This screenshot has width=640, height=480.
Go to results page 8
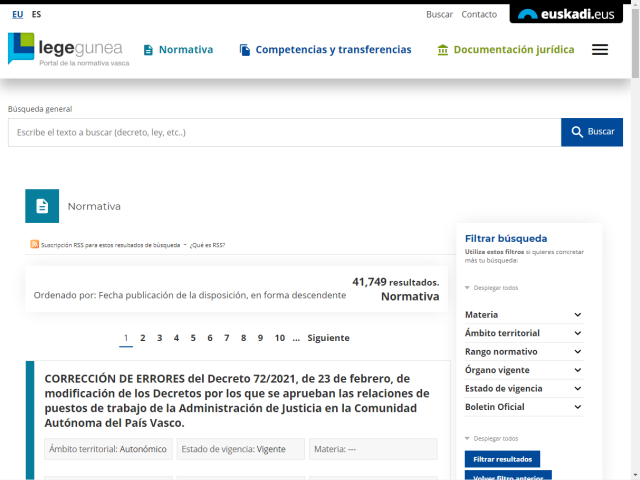pos(243,338)
